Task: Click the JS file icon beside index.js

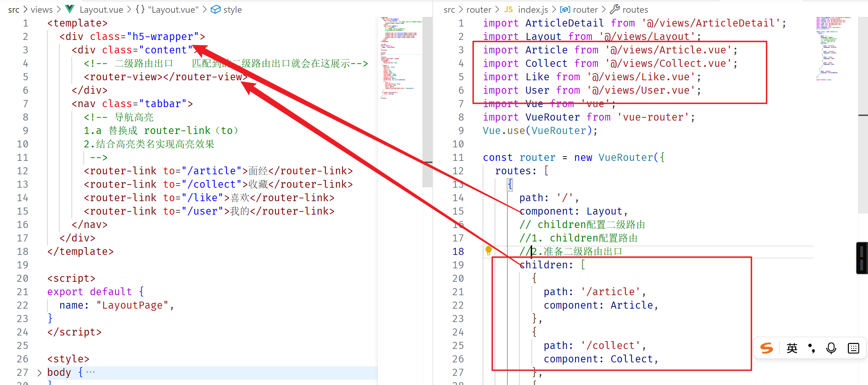Action: point(508,10)
